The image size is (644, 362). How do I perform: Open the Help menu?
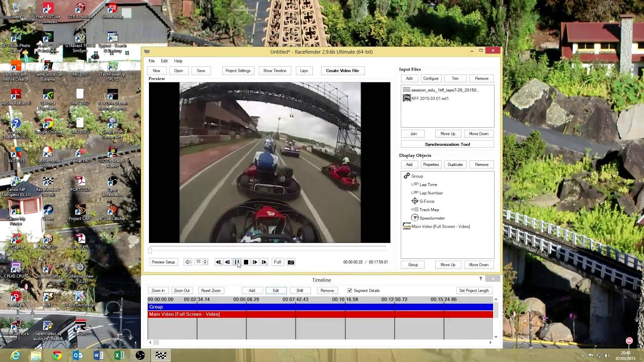coord(178,61)
